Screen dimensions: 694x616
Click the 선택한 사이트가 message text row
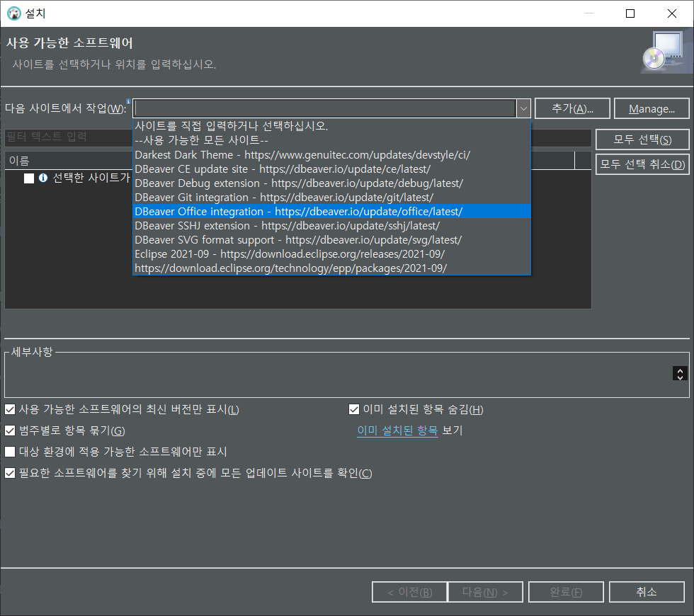(x=91, y=178)
